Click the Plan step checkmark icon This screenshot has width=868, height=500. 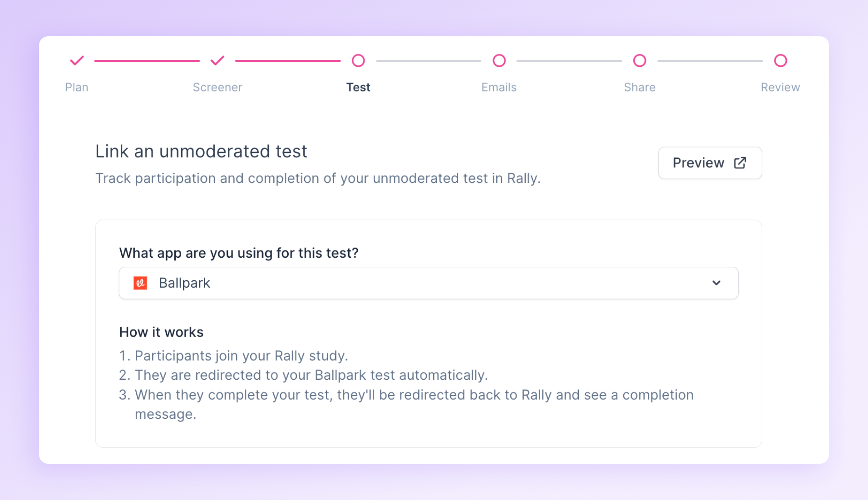[77, 60]
